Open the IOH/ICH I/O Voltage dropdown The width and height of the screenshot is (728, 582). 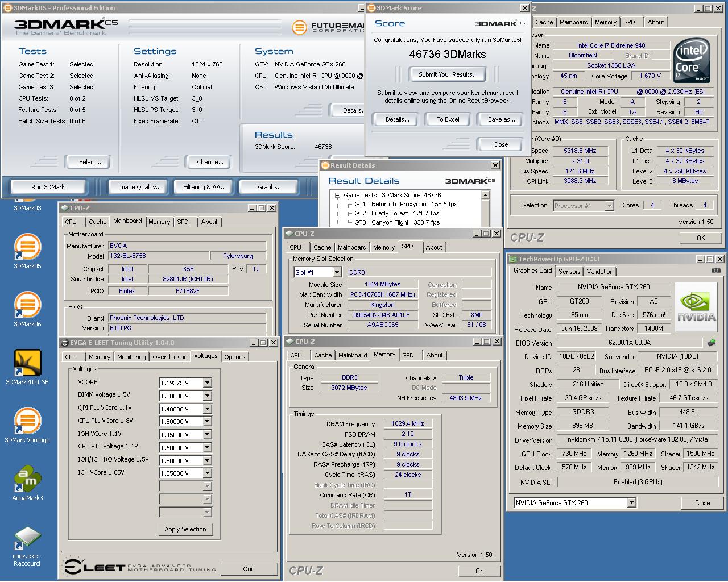(x=207, y=461)
